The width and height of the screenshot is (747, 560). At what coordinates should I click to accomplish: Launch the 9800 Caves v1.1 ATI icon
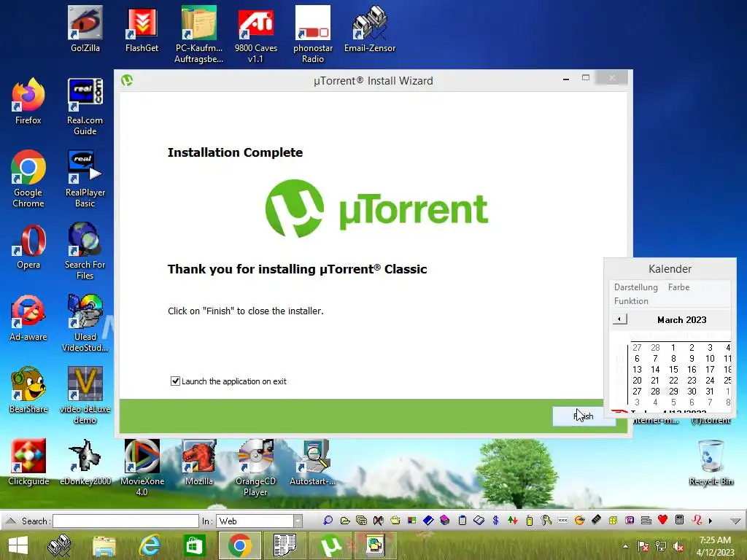(x=256, y=35)
